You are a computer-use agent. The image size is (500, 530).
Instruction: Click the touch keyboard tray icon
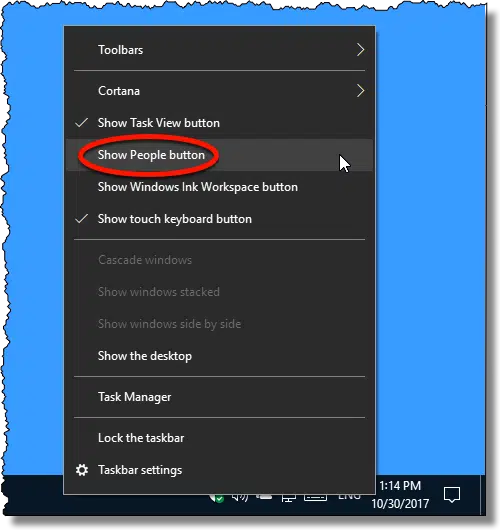[x=315, y=497]
